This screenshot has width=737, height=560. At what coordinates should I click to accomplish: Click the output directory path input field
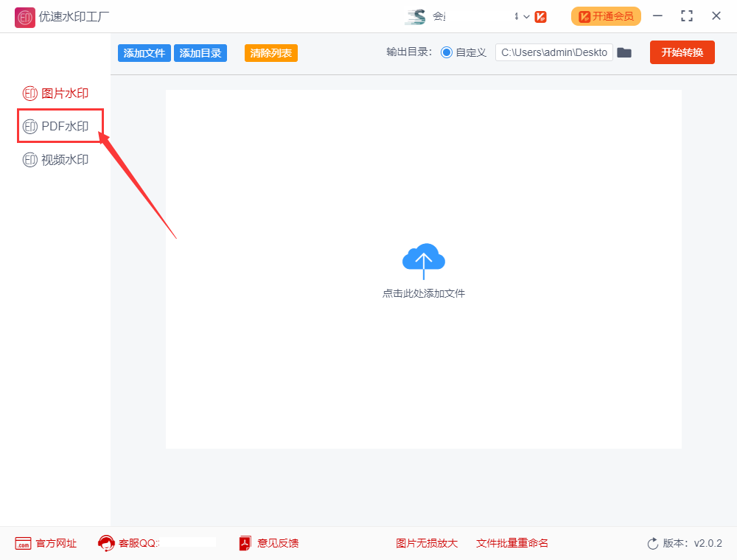pyautogui.click(x=553, y=52)
